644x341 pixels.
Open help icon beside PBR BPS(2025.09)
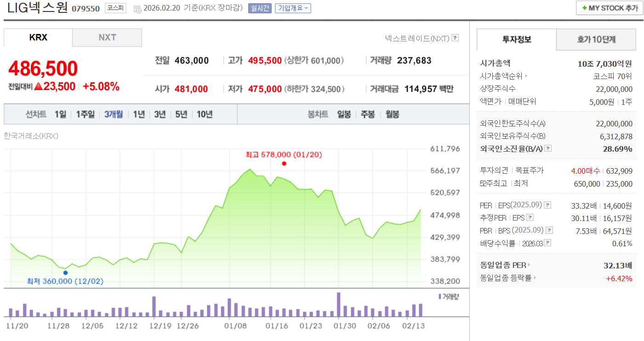click(549, 230)
